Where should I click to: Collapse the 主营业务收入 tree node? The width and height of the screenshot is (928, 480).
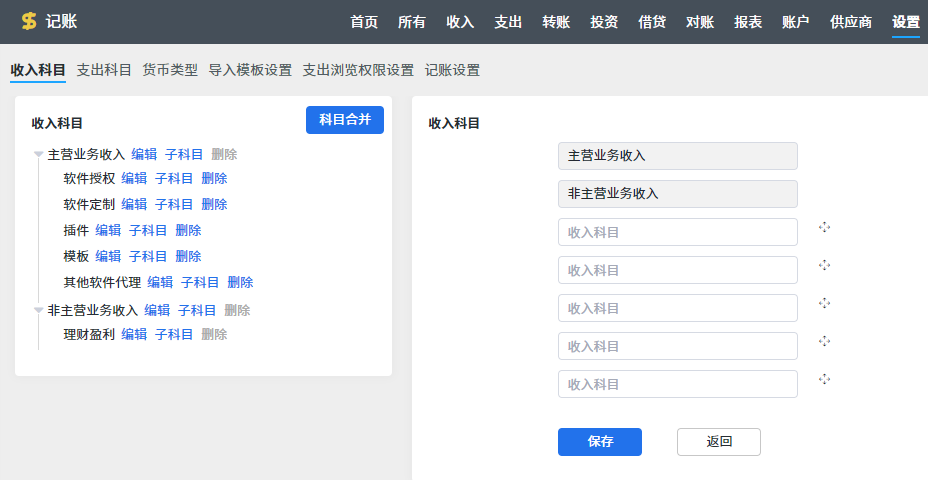click(38, 155)
